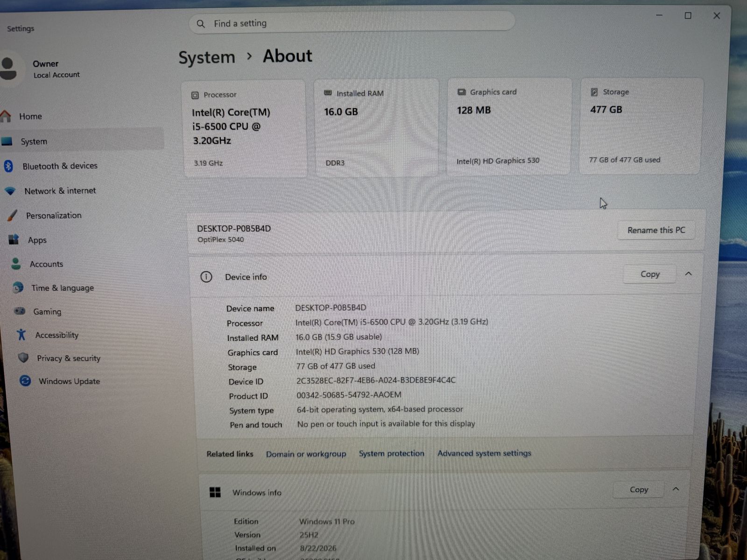Click the Bluetooth icon in sidebar
The image size is (747, 560).
(x=8, y=166)
